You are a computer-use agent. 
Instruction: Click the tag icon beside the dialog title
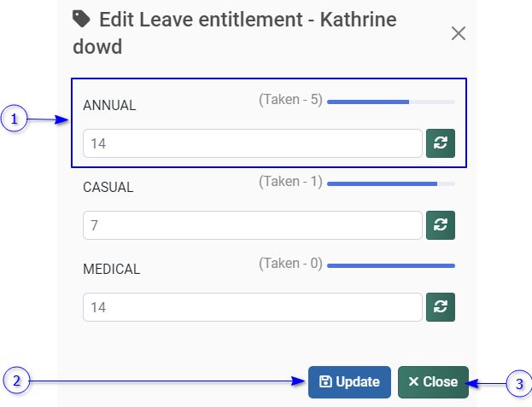coord(83,20)
